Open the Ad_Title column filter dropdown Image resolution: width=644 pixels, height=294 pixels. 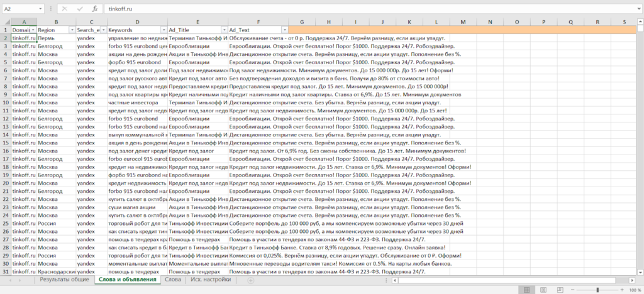click(225, 30)
